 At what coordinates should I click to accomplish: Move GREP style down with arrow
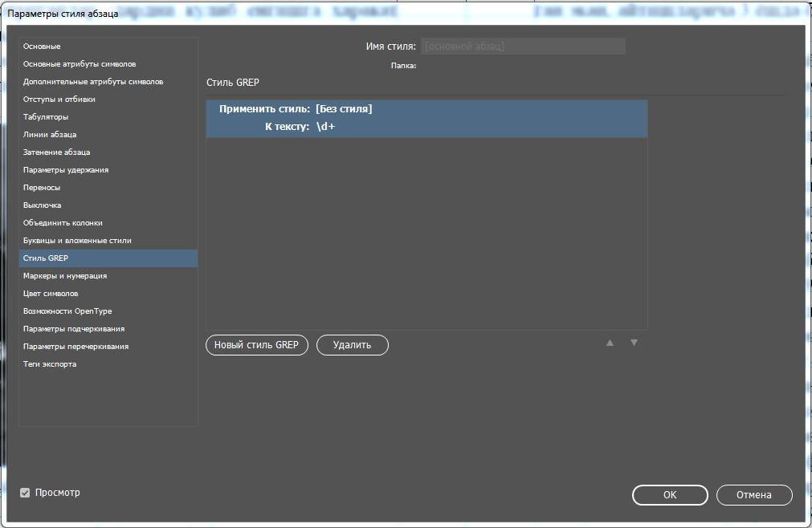coord(634,343)
